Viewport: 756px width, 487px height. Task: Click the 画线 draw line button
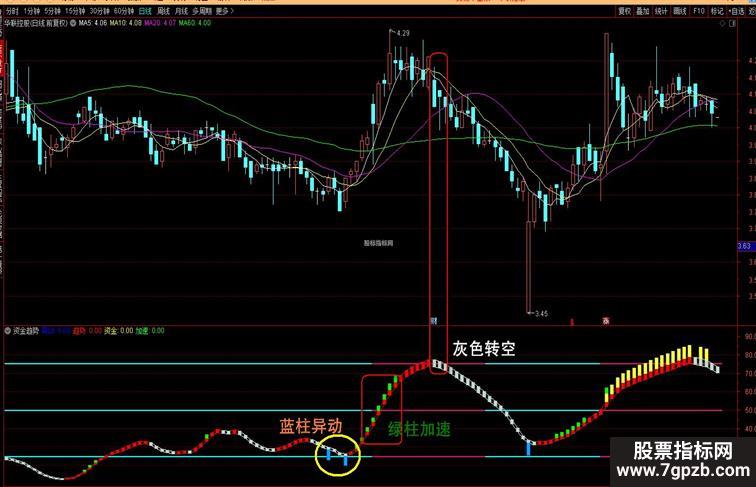point(679,11)
